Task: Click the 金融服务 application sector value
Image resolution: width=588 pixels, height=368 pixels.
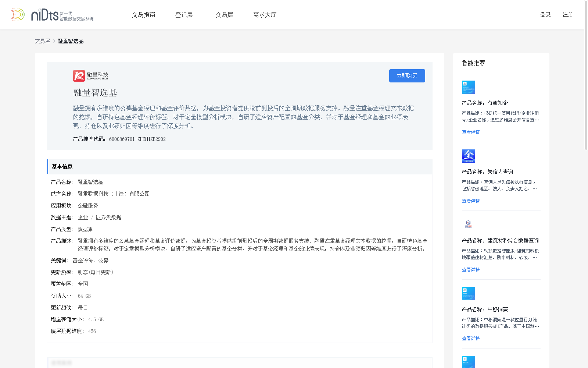Action: (x=88, y=206)
